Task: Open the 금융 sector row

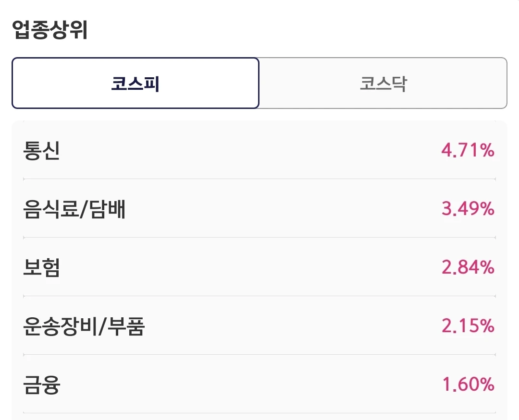Action: click(259, 384)
